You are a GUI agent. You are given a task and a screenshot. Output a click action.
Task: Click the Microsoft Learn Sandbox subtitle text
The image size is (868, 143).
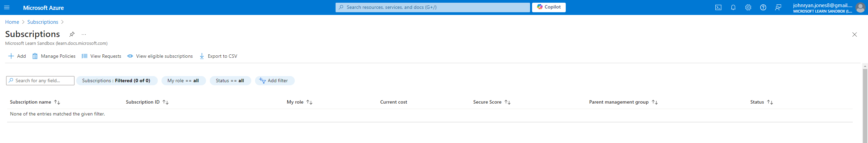(x=56, y=43)
